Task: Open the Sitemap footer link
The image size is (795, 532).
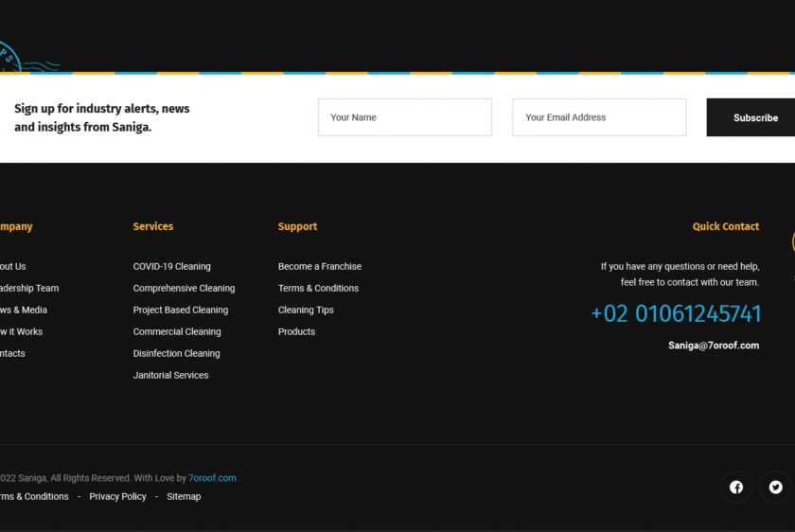Action: click(x=184, y=496)
